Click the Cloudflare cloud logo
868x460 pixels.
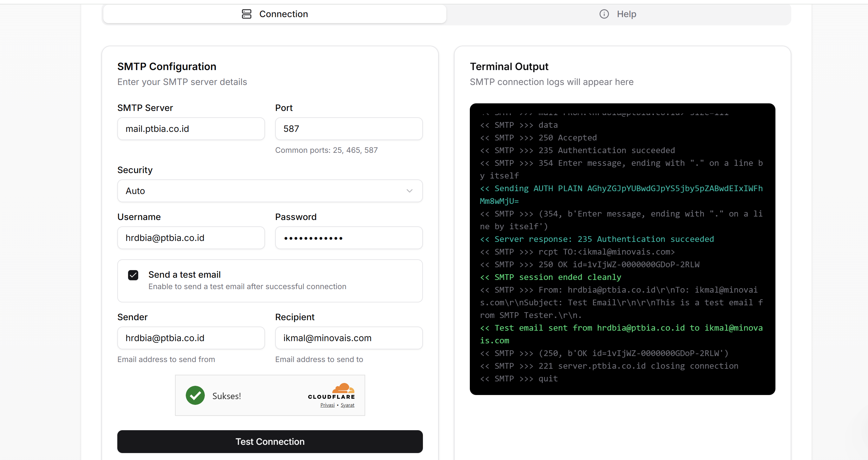click(x=343, y=388)
